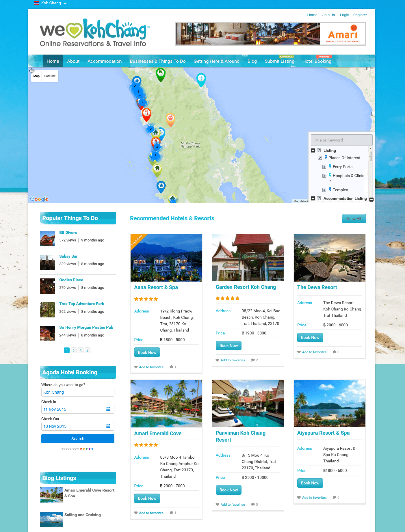The width and height of the screenshot is (405, 532).
Task: Click the map cluster marker labeled 4 near Mu Ko Chang
Action: [155, 155]
